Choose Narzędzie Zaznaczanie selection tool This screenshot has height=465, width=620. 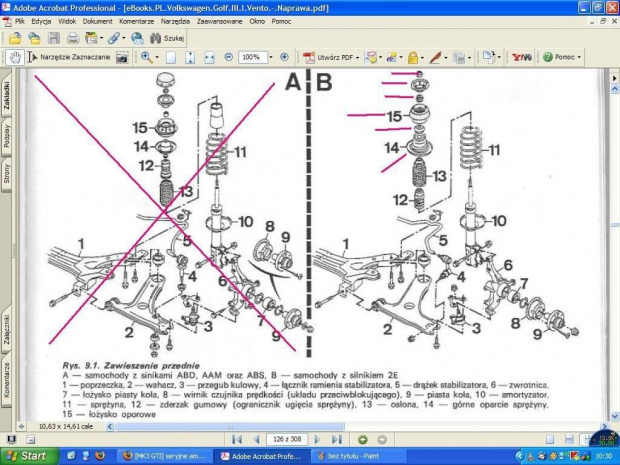coord(69,57)
